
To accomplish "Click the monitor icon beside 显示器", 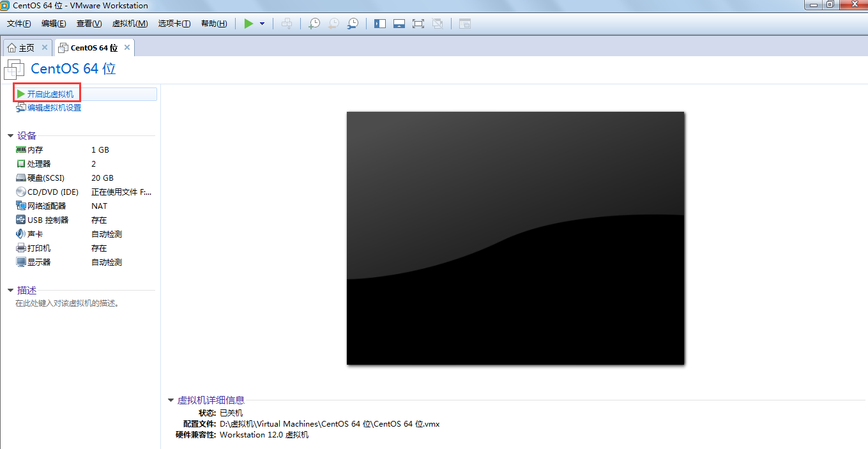I will coord(21,262).
